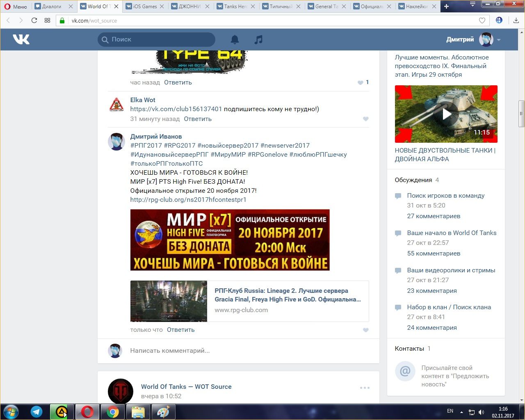Open user avatar in VK header

pyautogui.click(x=486, y=39)
